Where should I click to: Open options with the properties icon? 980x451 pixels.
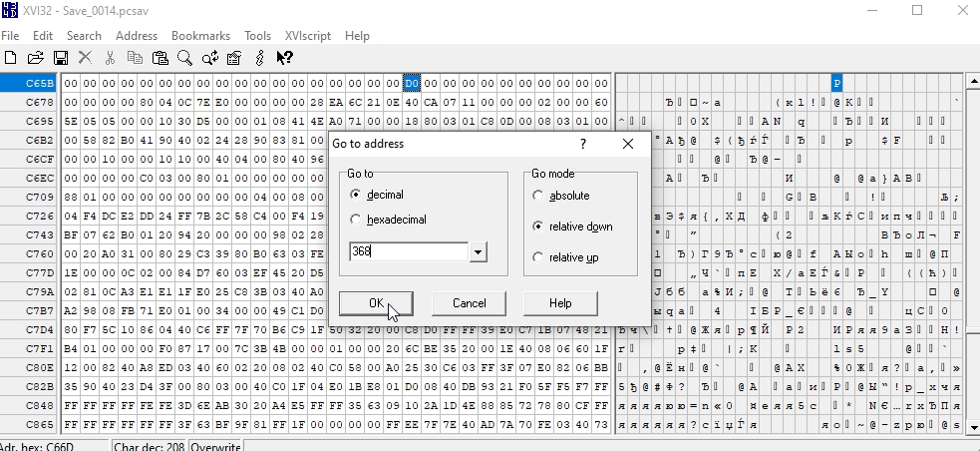click(x=234, y=58)
